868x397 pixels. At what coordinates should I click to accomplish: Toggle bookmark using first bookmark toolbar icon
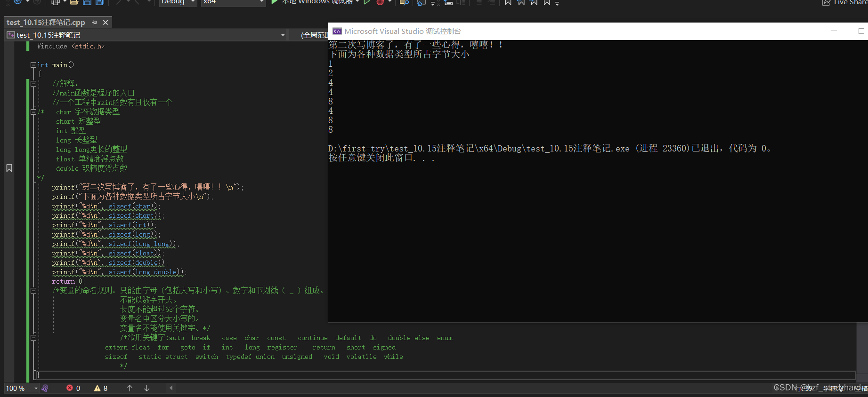(x=508, y=2)
